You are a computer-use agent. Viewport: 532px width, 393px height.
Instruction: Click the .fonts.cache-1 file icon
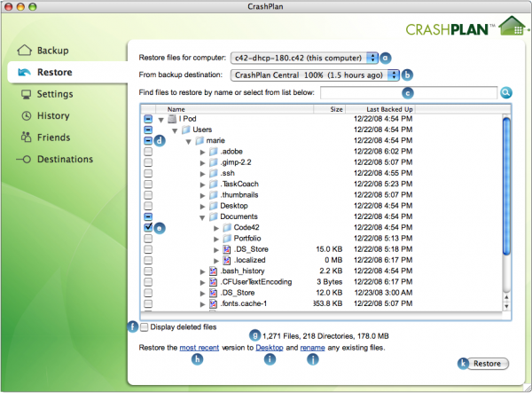tap(213, 303)
